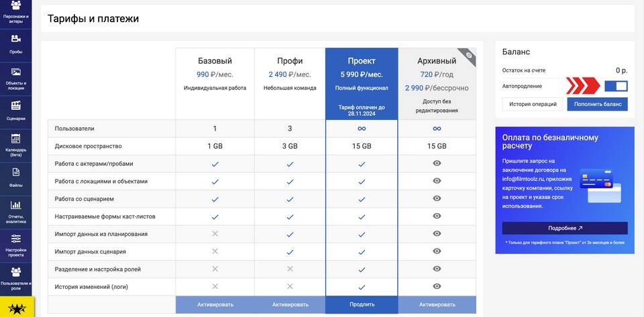
Task: Open Календарь (бета) in the sidebar
Action: (x=16, y=139)
